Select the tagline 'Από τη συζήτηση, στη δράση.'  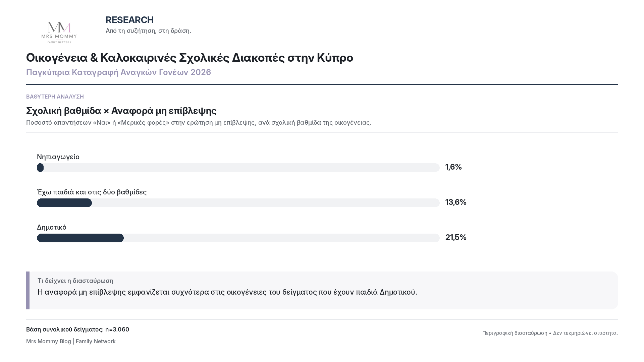[x=148, y=31]
